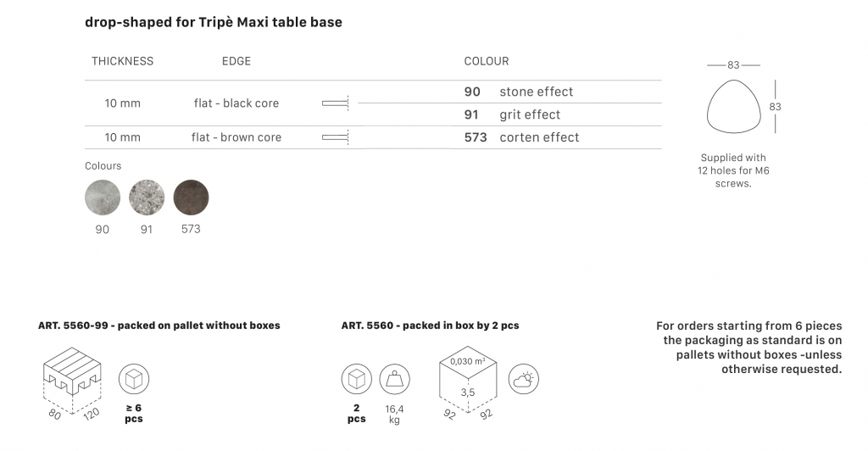Image resolution: width=868 pixels, height=451 pixels.
Task: Select the stone effect colour swatch 90
Action: 103,198
